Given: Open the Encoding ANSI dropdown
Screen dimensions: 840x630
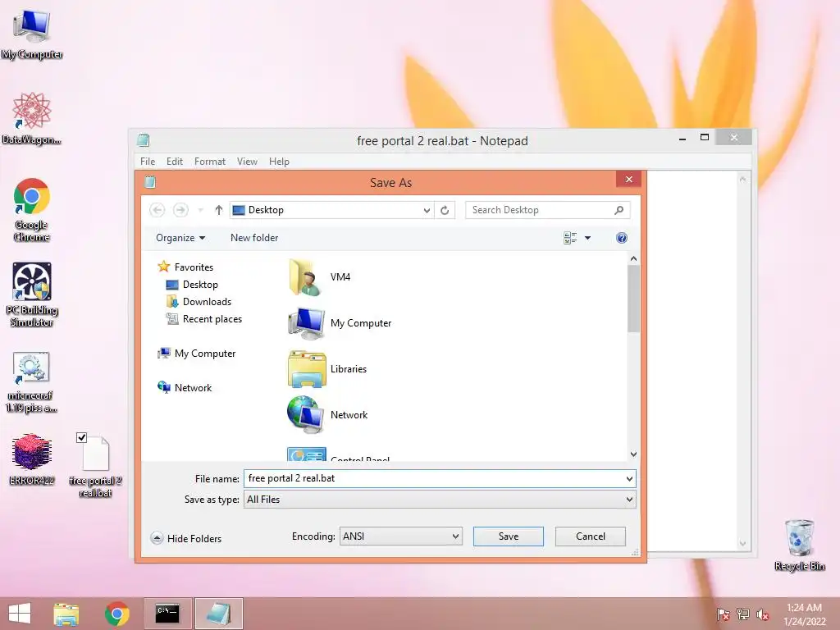Looking at the screenshot, I should point(400,536).
